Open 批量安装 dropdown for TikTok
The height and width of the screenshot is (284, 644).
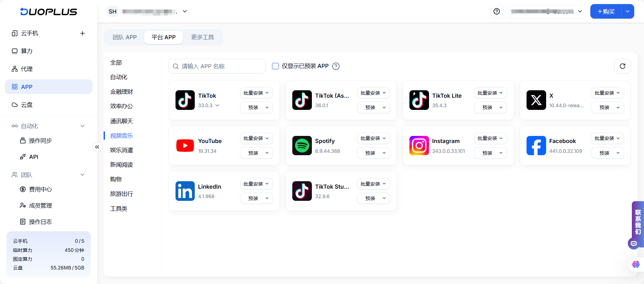(256, 93)
